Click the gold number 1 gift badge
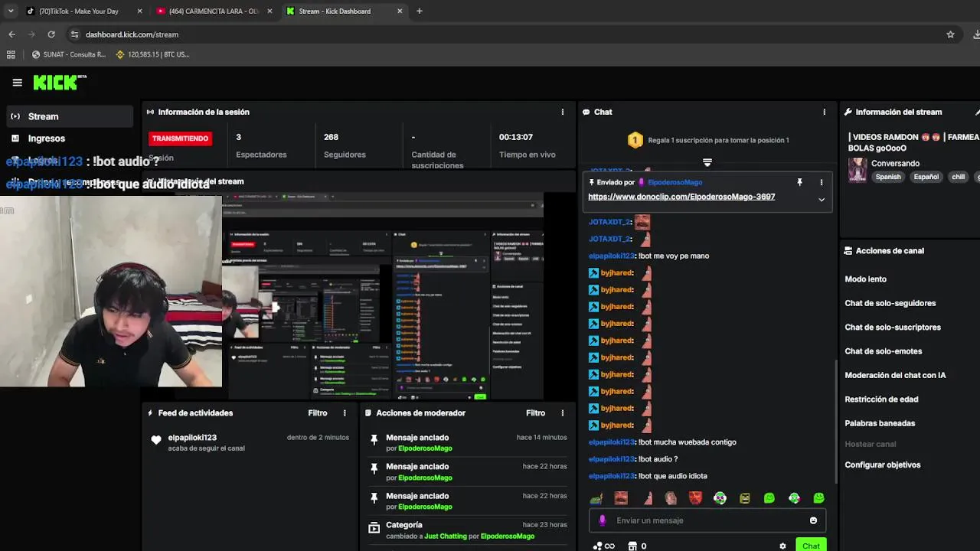Image resolution: width=980 pixels, height=551 pixels. pyautogui.click(x=635, y=140)
